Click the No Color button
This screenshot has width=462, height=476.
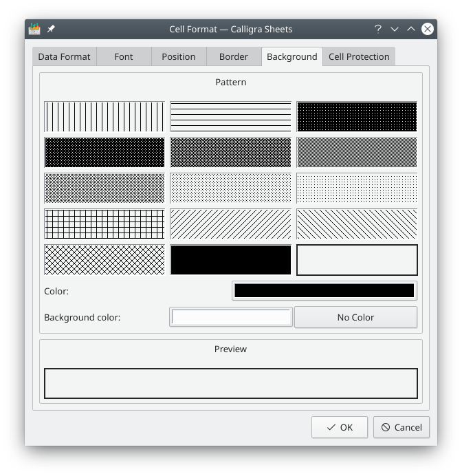click(x=355, y=317)
